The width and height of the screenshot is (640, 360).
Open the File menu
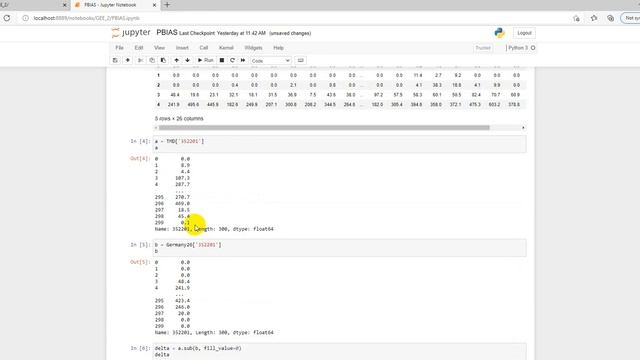coord(119,48)
